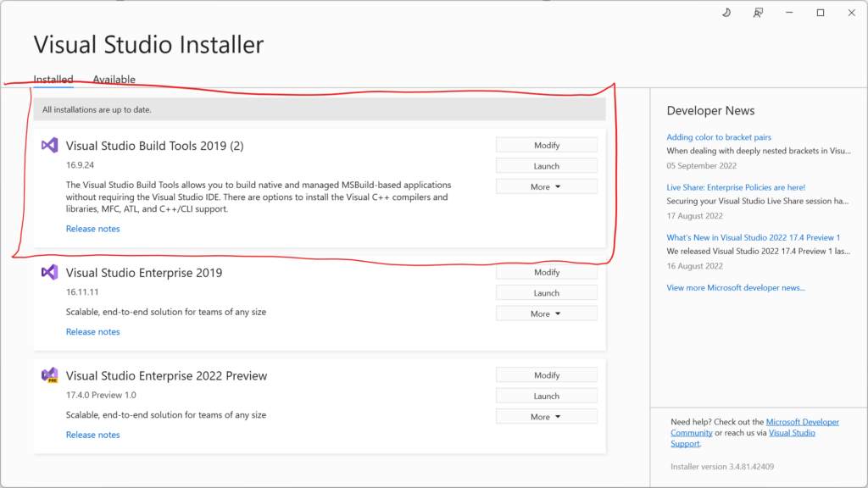Modify Visual Studio Build Tools 2019
The width and height of the screenshot is (868, 488).
547,145
